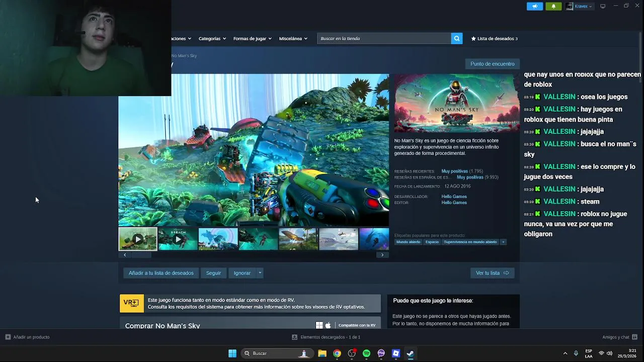Open the Punto de encuentro community hub
This screenshot has height=362, width=644.
tap(492, 64)
